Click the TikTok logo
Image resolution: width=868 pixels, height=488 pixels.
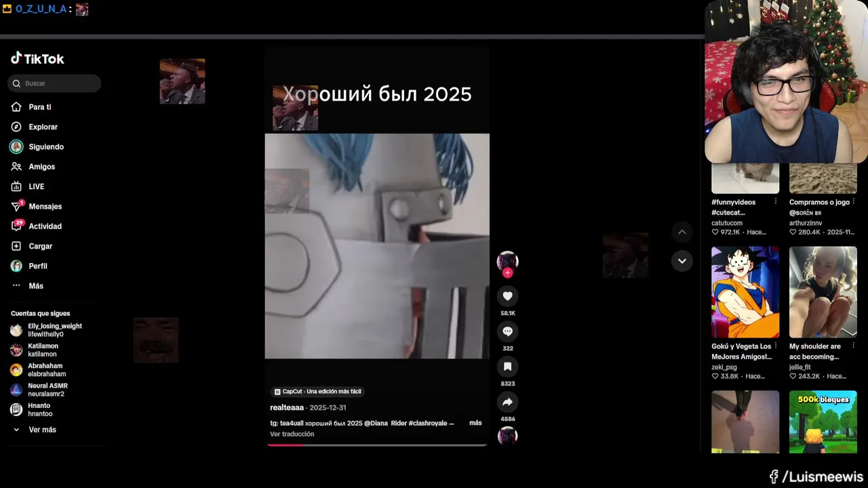pos(37,59)
